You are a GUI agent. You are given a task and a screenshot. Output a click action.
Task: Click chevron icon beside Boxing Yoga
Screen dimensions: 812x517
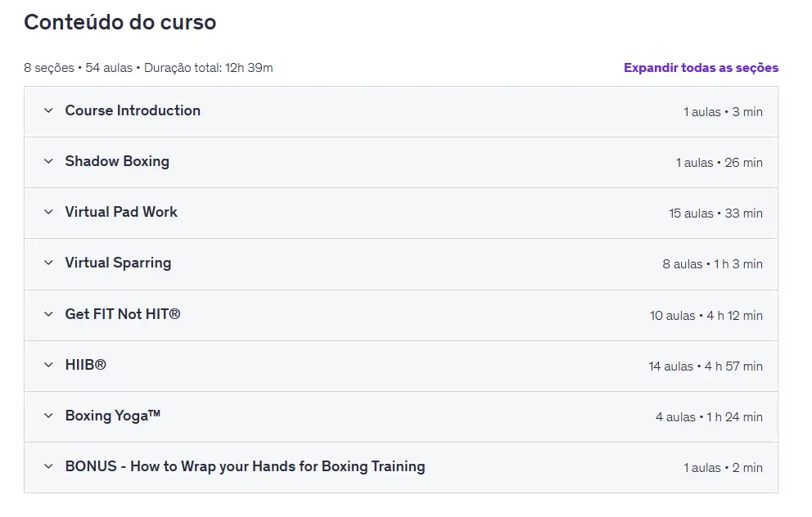(48, 416)
